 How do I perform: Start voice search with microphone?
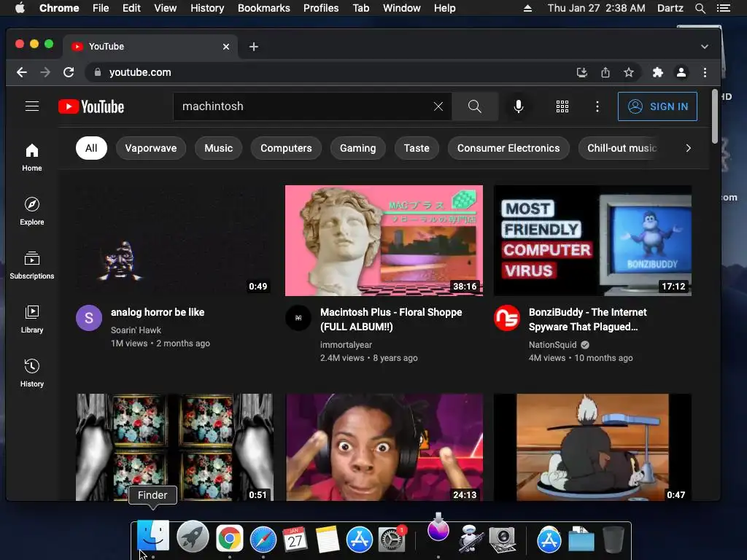click(x=519, y=106)
